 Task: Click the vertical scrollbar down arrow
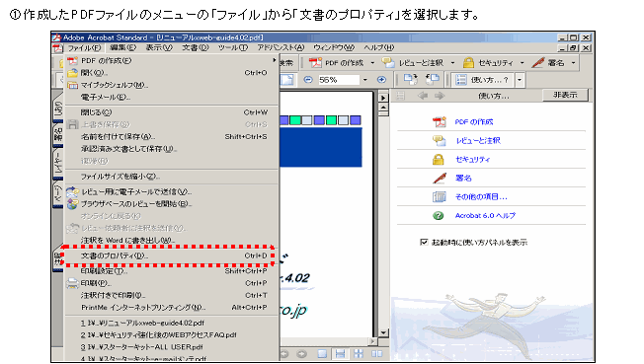click(383, 332)
